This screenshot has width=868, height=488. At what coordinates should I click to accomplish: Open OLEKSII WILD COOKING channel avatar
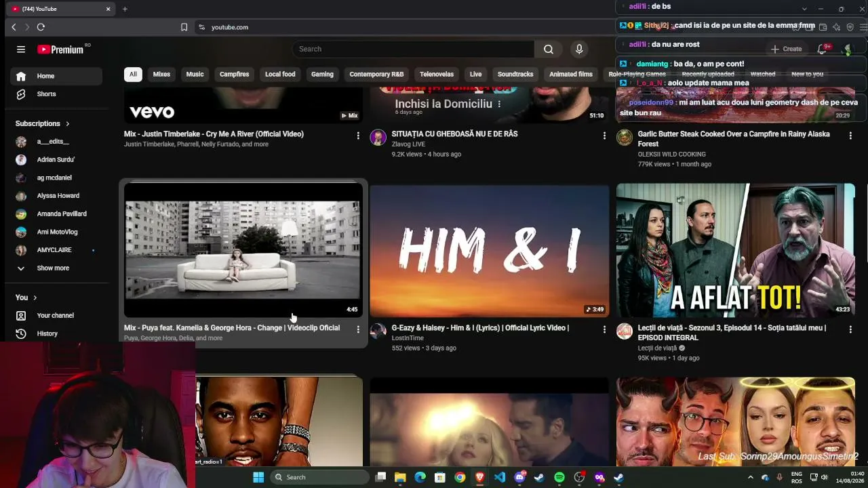[x=624, y=138]
